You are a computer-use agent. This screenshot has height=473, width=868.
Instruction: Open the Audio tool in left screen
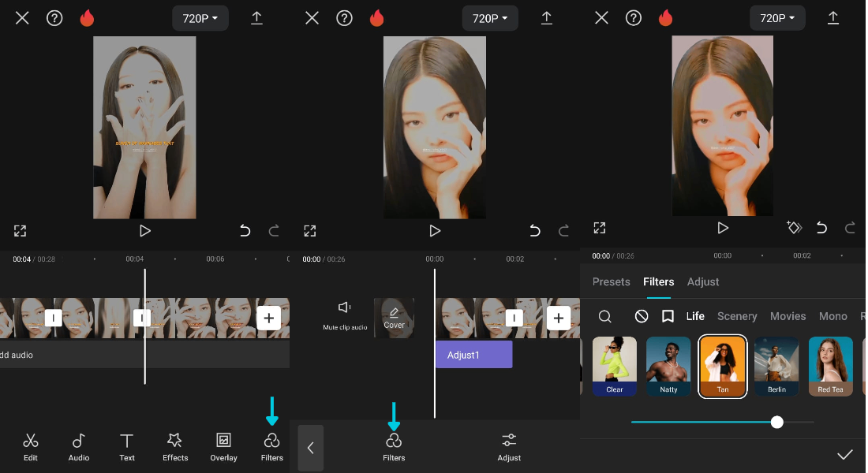(x=79, y=446)
